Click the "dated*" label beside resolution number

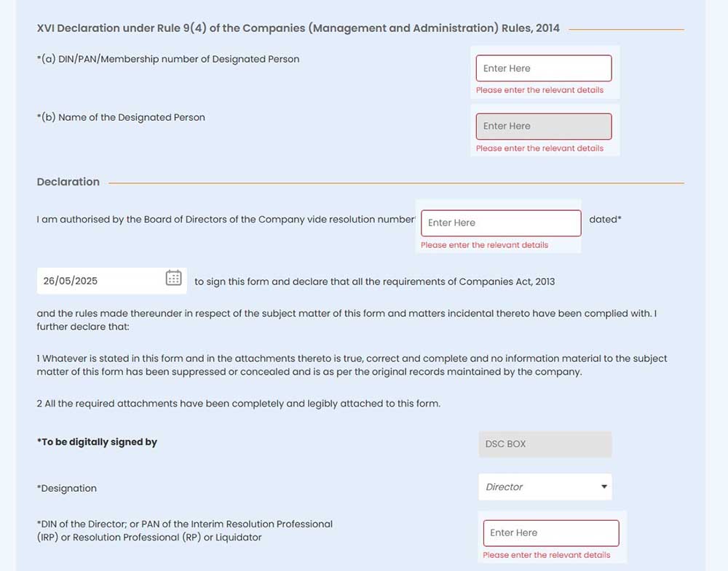(x=605, y=219)
